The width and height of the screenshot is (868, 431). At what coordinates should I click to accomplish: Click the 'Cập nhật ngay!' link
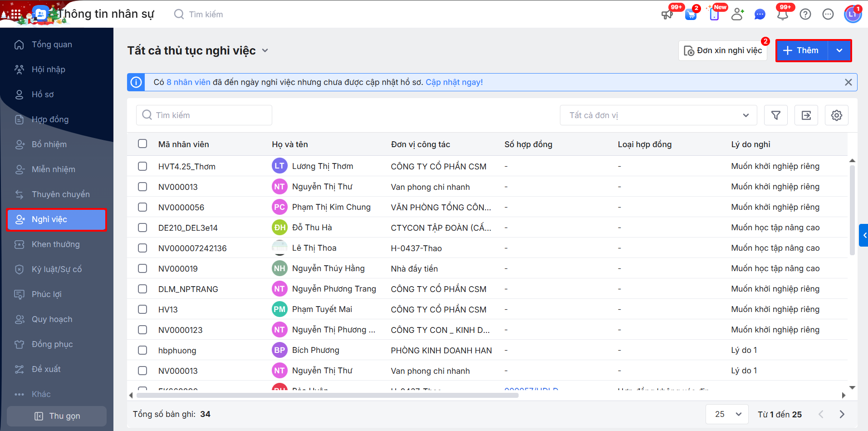click(x=454, y=82)
